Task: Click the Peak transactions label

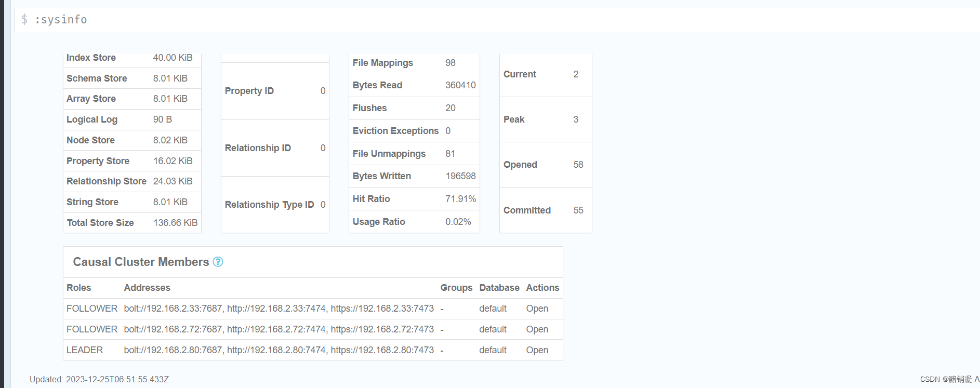Action: point(514,119)
